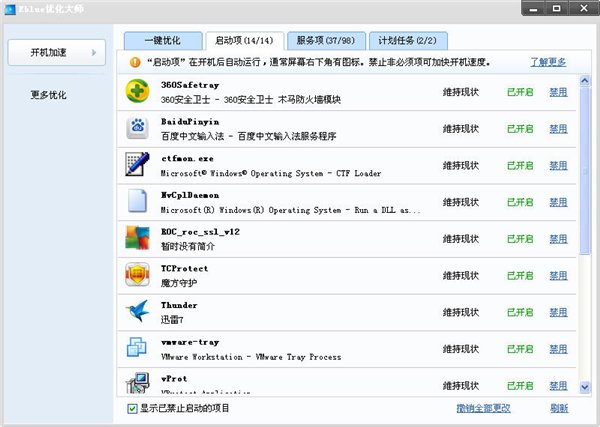Click 已开启 status of 360Safetray
The width and height of the screenshot is (600, 427).
520,92
